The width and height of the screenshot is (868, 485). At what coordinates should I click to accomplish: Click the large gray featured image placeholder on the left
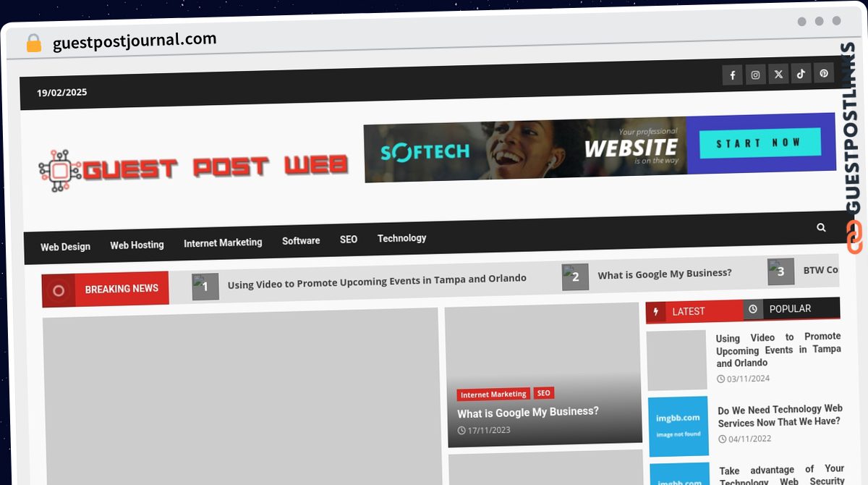click(242, 397)
